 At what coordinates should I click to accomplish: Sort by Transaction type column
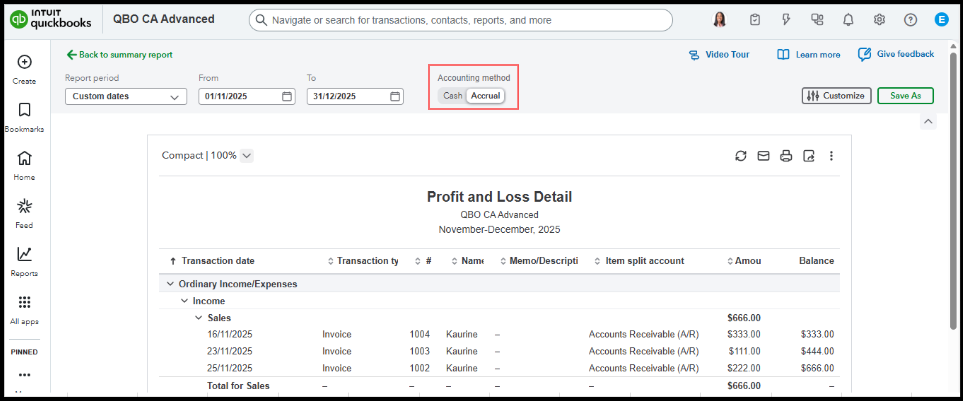click(x=367, y=261)
